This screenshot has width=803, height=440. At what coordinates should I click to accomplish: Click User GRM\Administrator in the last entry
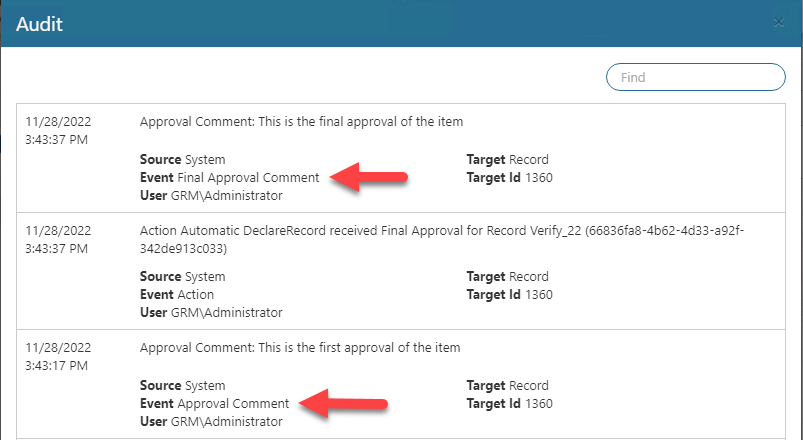coord(211,422)
